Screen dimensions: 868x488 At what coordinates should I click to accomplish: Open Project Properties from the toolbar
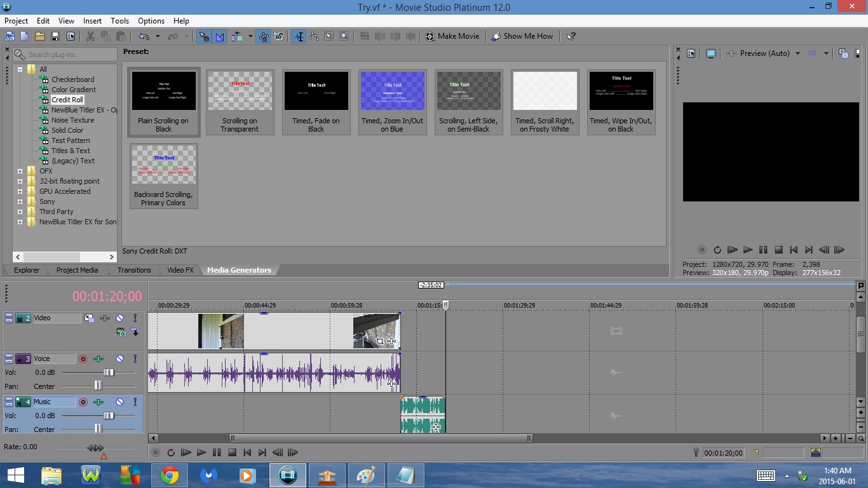point(71,36)
